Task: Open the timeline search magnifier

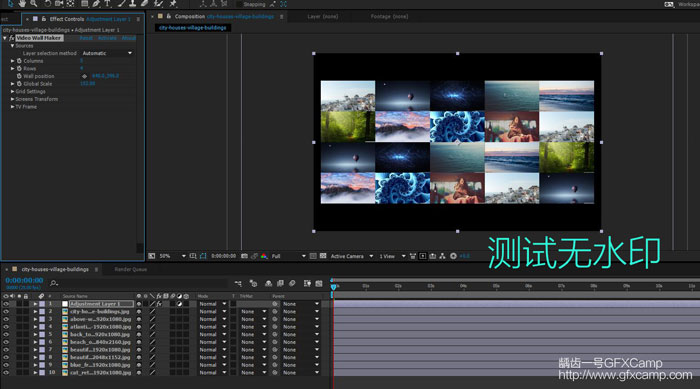Action: point(54,283)
